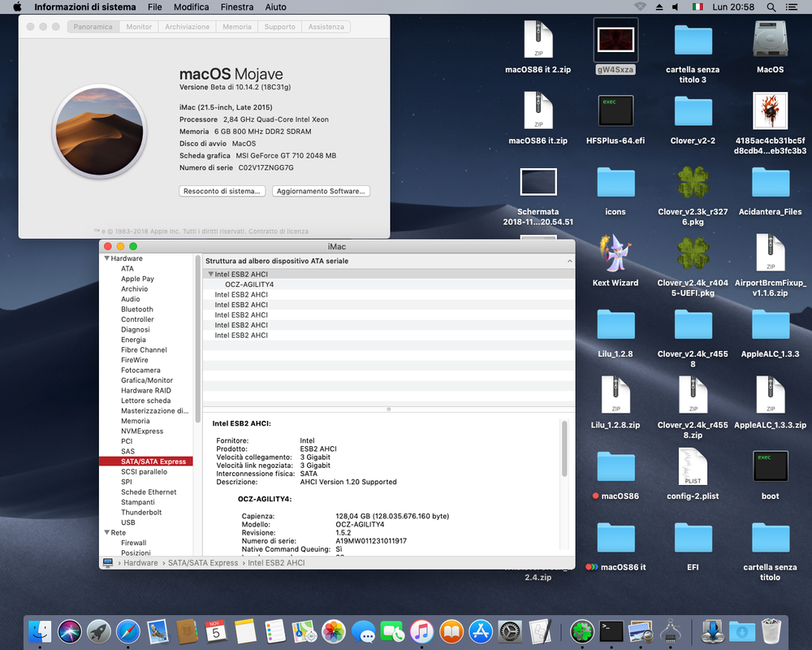
Task: Select AirportBrcmFixup_v1.1.6.zip archive icon
Action: pyautogui.click(x=770, y=253)
